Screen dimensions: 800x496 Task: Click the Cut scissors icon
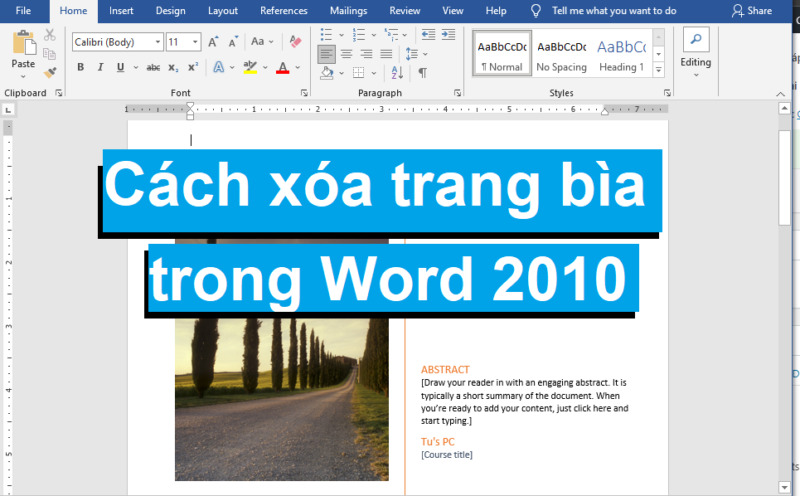click(50, 35)
